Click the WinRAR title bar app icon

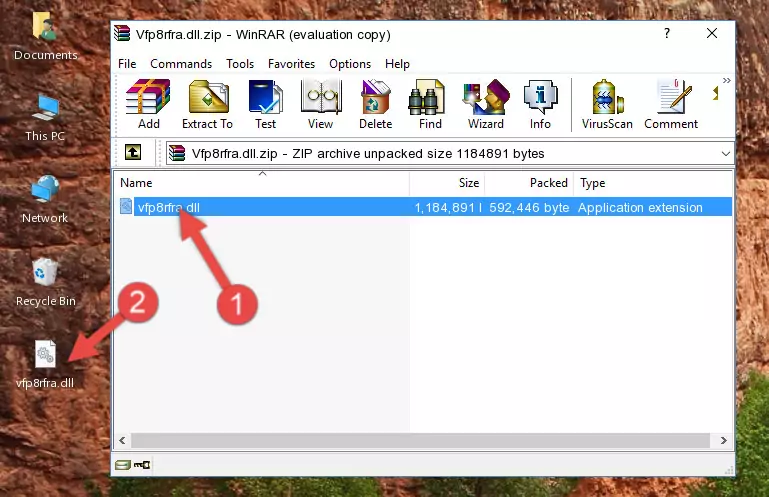coord(122,34)
